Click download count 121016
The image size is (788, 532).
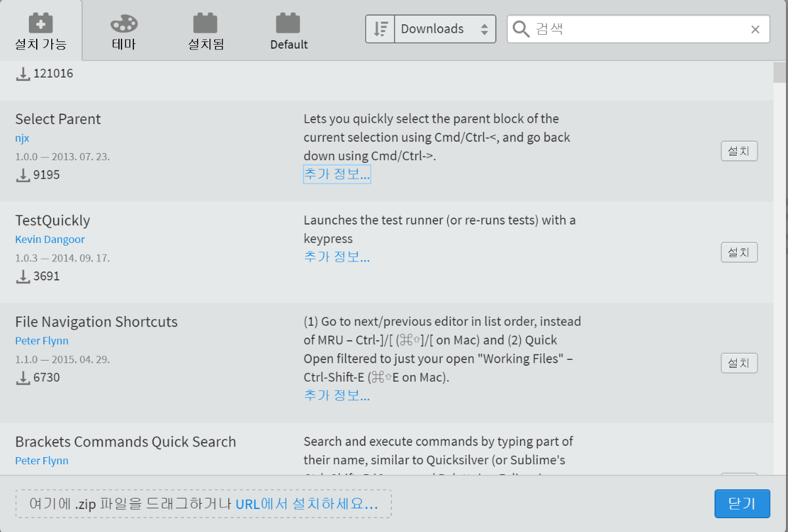(x=53, y=74)
